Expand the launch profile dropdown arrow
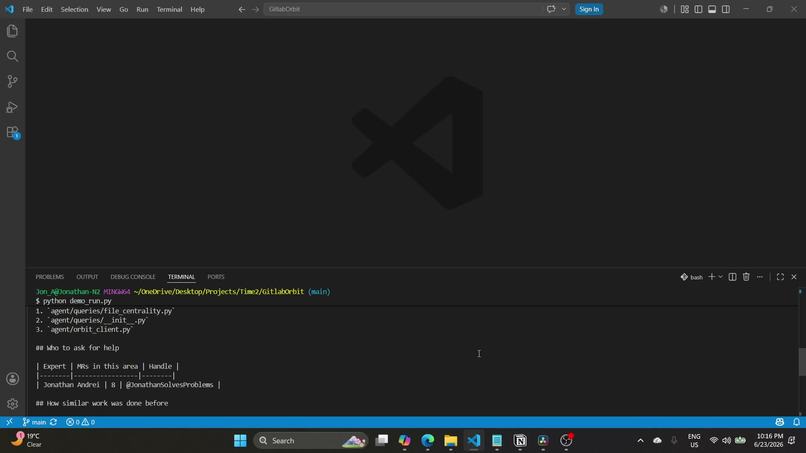Viewport: 806px width, 453px height. coord(720,277)
